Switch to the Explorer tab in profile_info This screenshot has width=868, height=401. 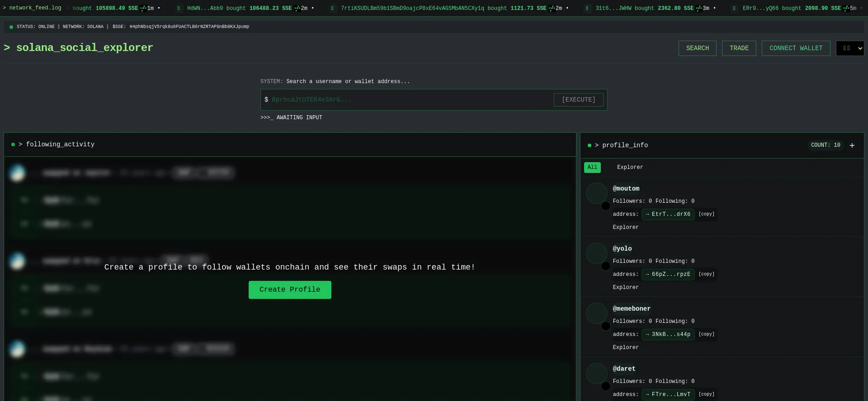(x=630, y=168)
